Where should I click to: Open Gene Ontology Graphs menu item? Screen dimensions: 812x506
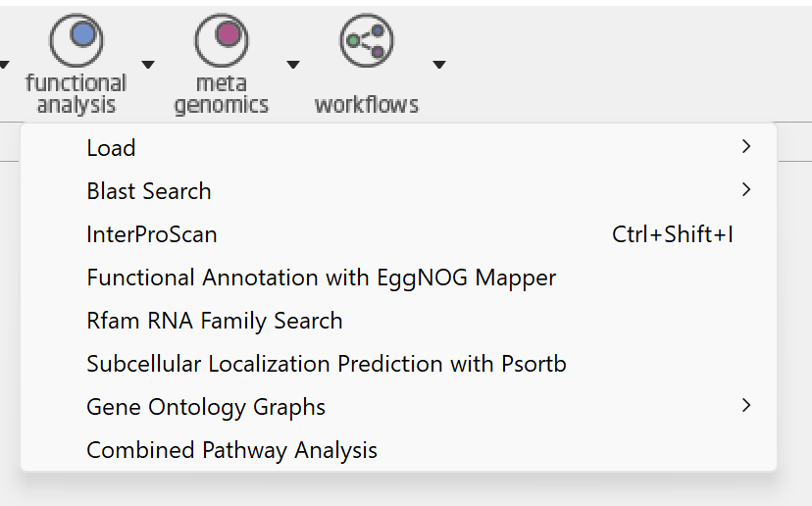[206, 407]
